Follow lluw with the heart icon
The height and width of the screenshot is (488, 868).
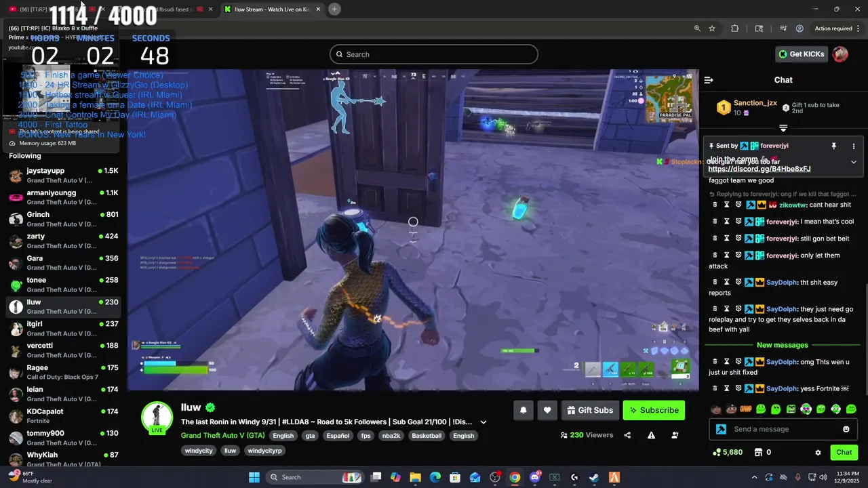pos(547,410)
